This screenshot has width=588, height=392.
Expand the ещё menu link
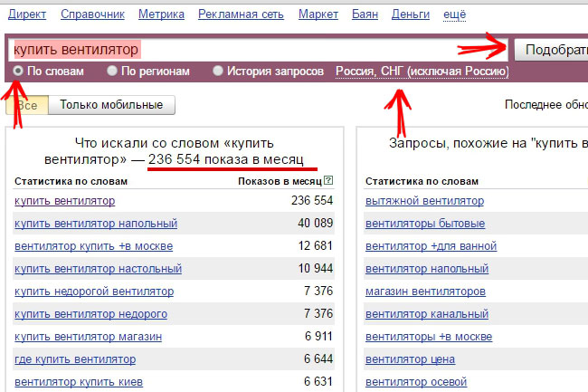click(454, 14)
